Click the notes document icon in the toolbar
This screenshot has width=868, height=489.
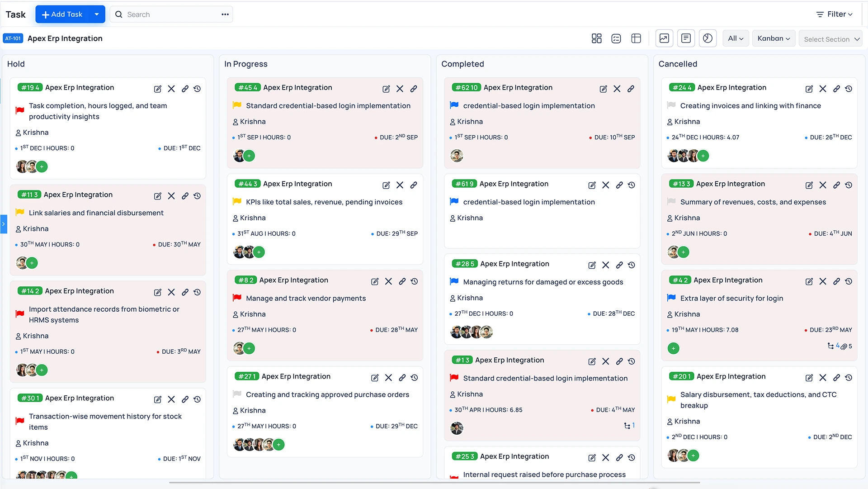(686, 38)
